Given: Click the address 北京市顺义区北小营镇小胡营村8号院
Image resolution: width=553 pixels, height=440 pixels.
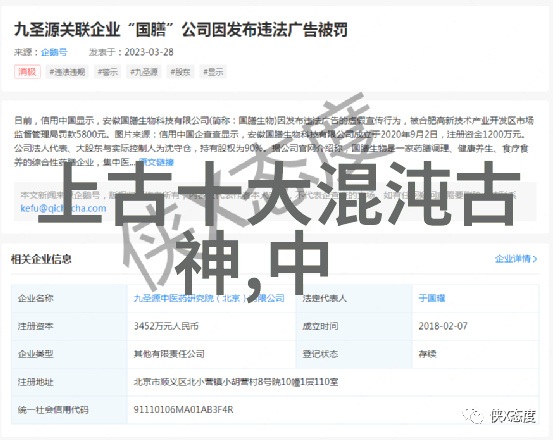Looking at the screenshot, I should coord(236,382).
